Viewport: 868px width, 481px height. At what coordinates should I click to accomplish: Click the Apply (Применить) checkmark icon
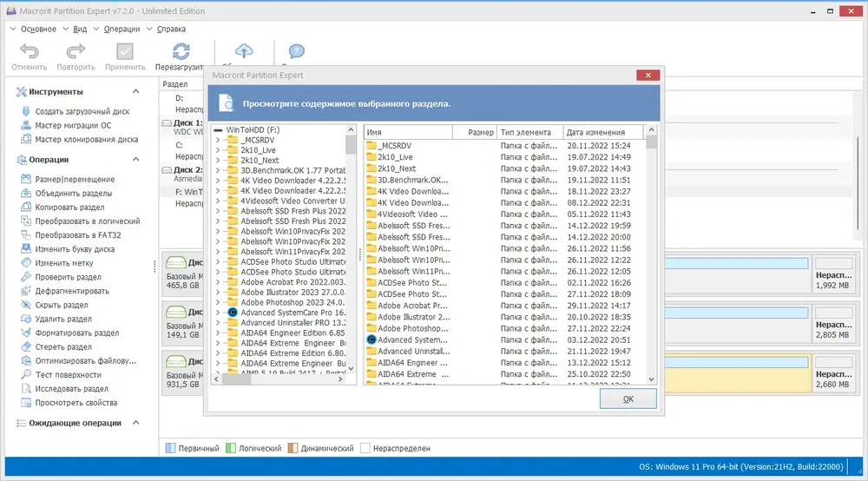(x=124, y=51)
